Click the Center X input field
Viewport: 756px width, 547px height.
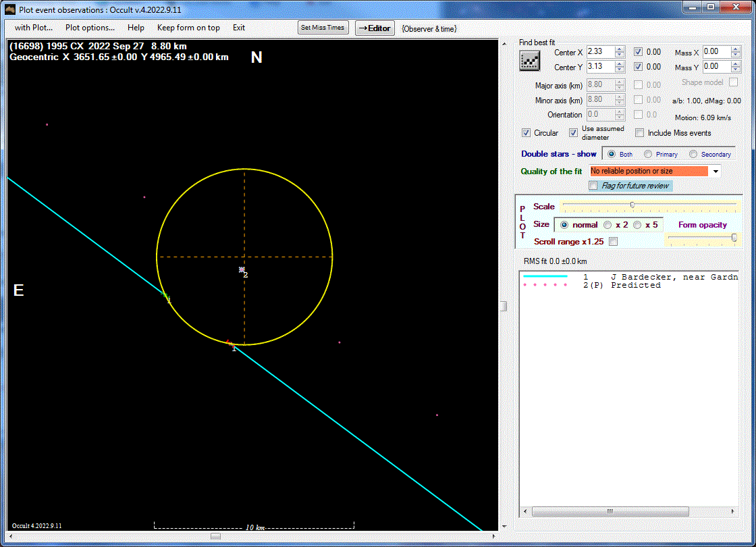[x=599, y=52]
